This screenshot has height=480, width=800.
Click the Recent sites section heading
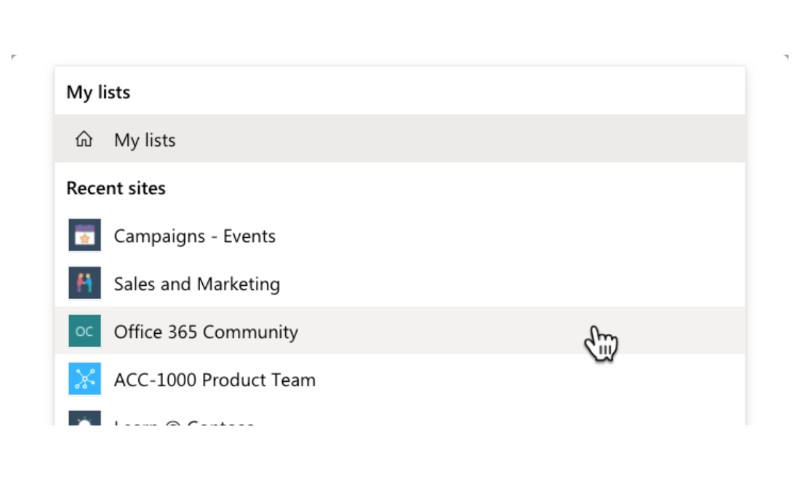[x=116, y=188]
